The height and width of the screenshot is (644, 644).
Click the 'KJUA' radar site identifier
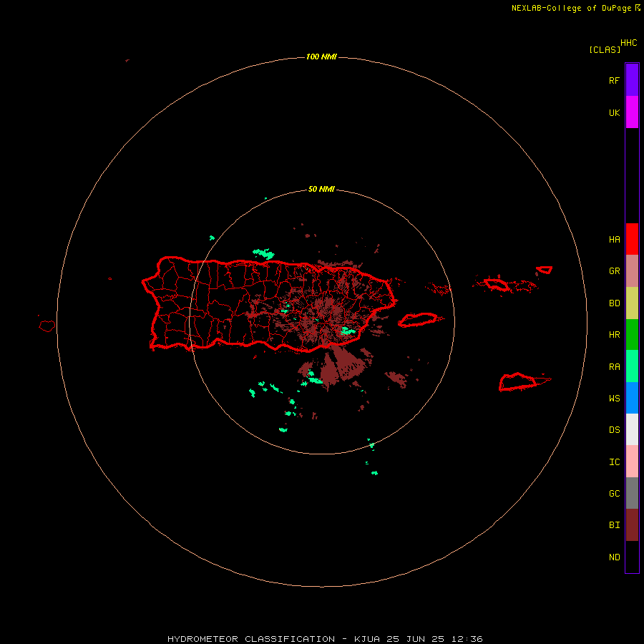pyautogui.click(x=367, y=639)
